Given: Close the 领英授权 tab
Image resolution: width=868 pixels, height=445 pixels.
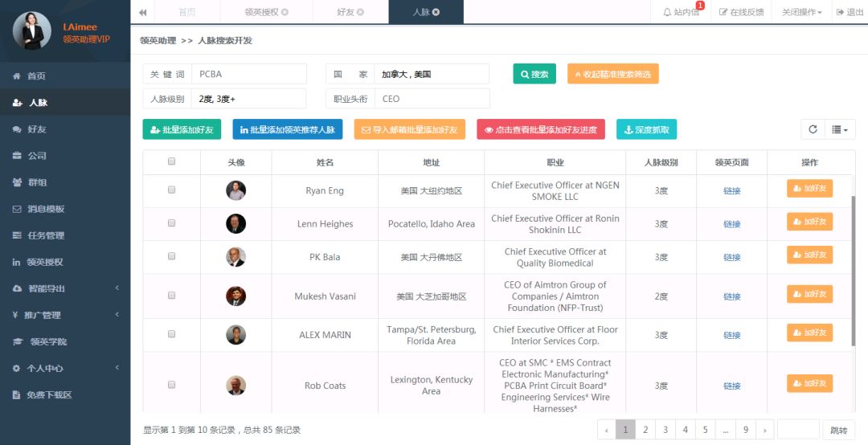Looking at the screenshot, I should pyautogui.click(x=285, y=12).
